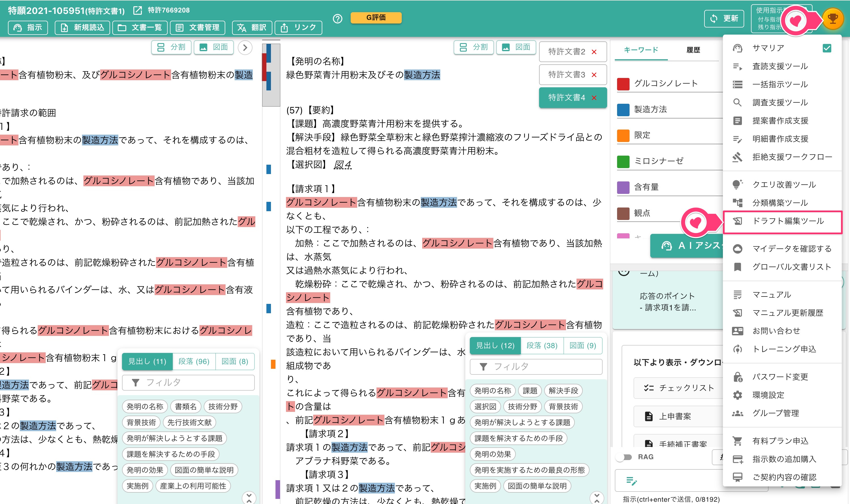Click the left outline フィルタ input field
850x504 pixels.
(x=188, y=383)
